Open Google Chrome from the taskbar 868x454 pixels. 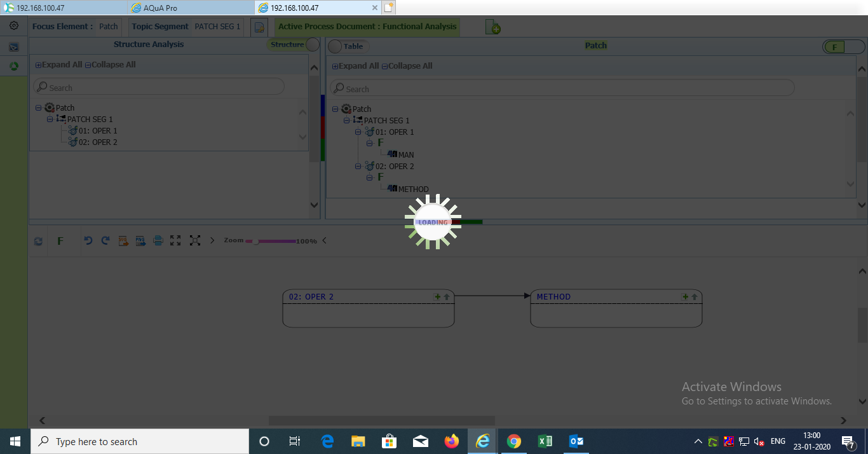coord(514,441)
